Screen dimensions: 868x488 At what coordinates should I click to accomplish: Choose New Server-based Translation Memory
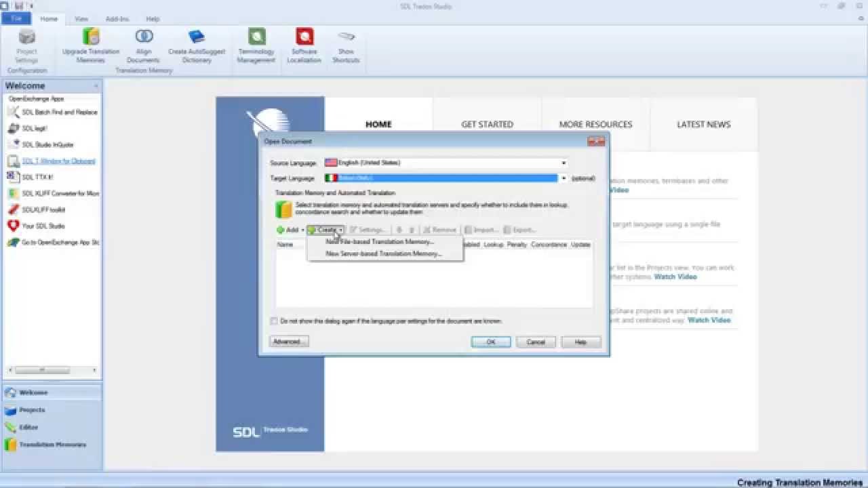(x=384, y=253)
